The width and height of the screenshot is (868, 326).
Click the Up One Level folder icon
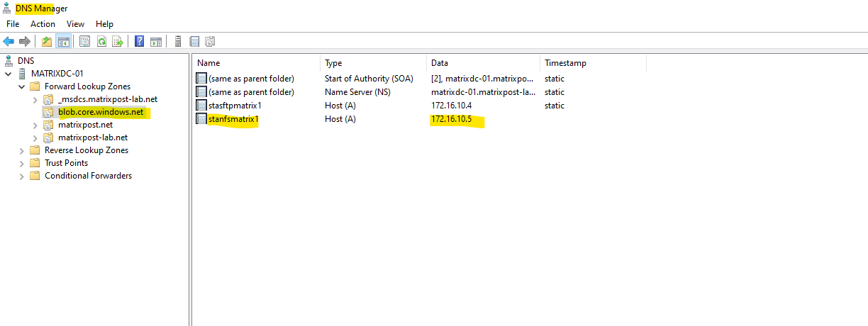pos(47,42)
